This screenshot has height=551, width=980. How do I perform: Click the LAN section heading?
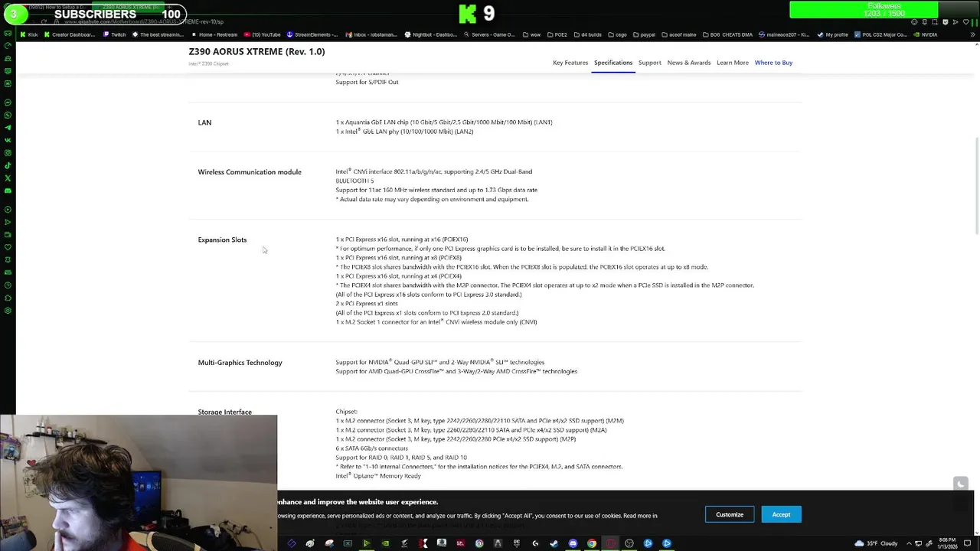pyautogui.click(x=204, y=122)
